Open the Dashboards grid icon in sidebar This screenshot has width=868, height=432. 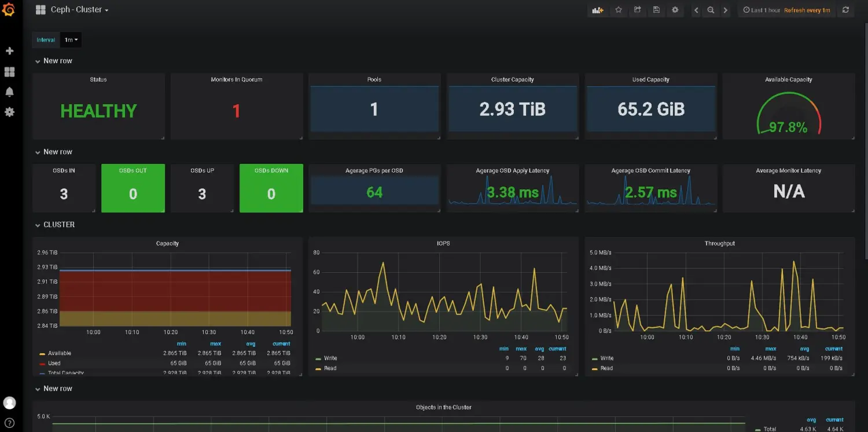9,72
